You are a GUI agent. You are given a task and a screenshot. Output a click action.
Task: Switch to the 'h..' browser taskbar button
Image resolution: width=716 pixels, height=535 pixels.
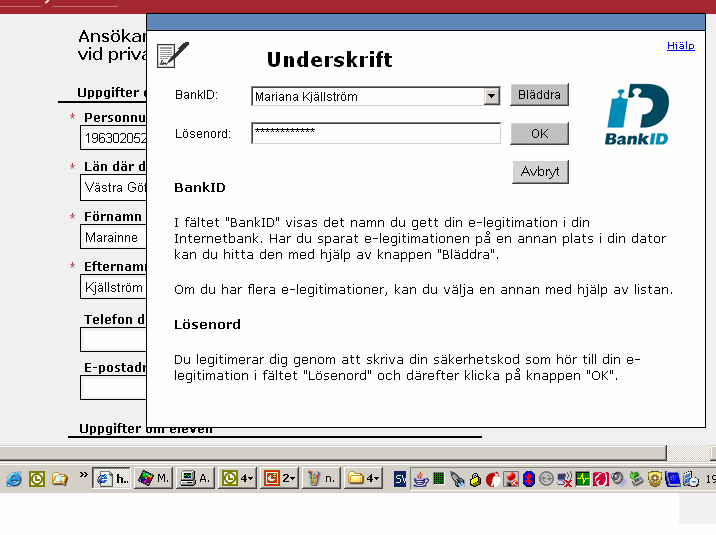[x=112, y=478]
